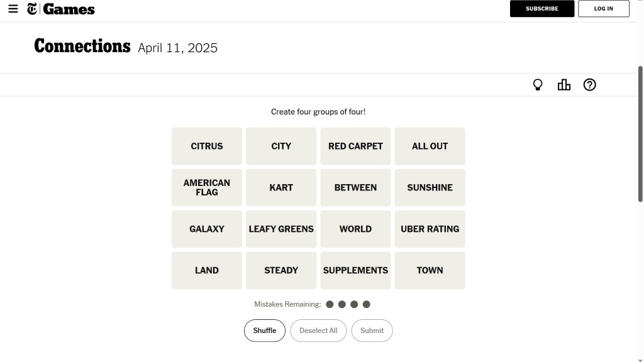Image resolution: width=644 pixels, height=362 pixels.
Task: Click the New York Times logo icon
Action: [32, 9]
